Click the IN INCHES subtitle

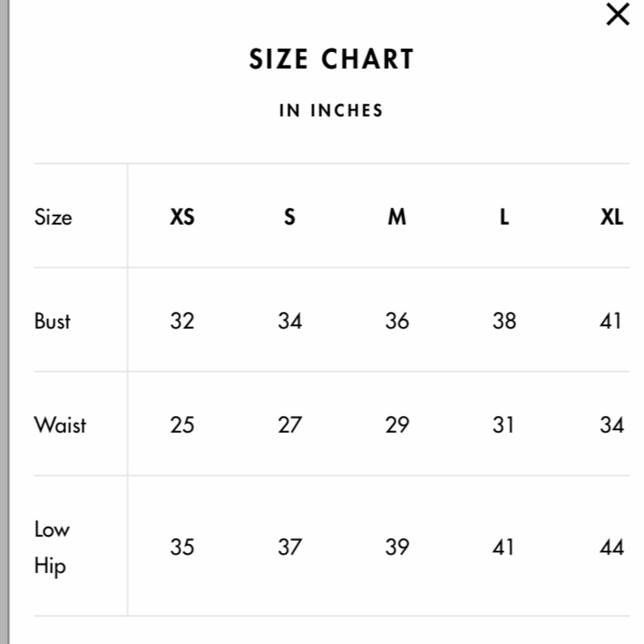tap(331, 111)
